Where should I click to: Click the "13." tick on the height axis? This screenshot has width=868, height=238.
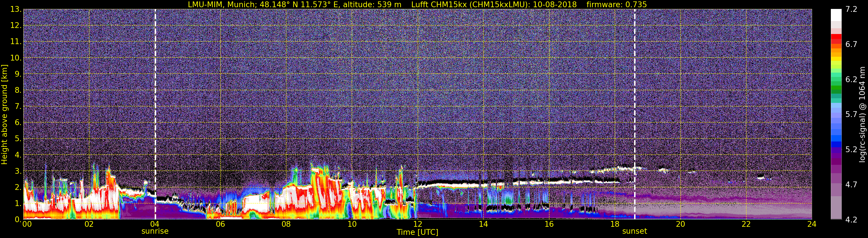[x=16, y=10]
